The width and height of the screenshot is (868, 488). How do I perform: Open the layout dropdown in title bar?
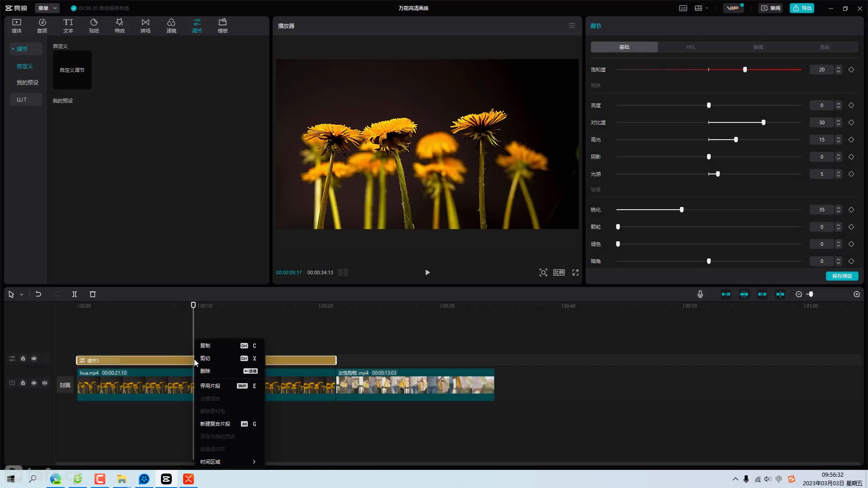click(702, 8)
